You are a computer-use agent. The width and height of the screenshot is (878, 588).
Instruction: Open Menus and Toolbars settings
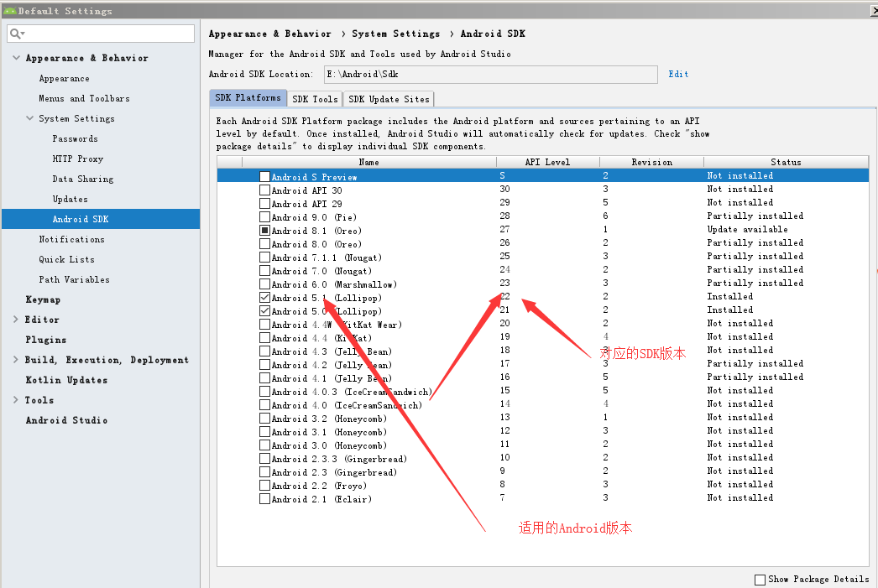coord(84,98)
